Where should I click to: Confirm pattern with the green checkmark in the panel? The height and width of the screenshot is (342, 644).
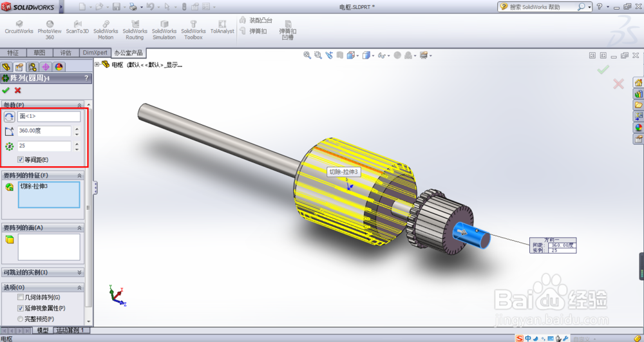[x=6, y=90]
